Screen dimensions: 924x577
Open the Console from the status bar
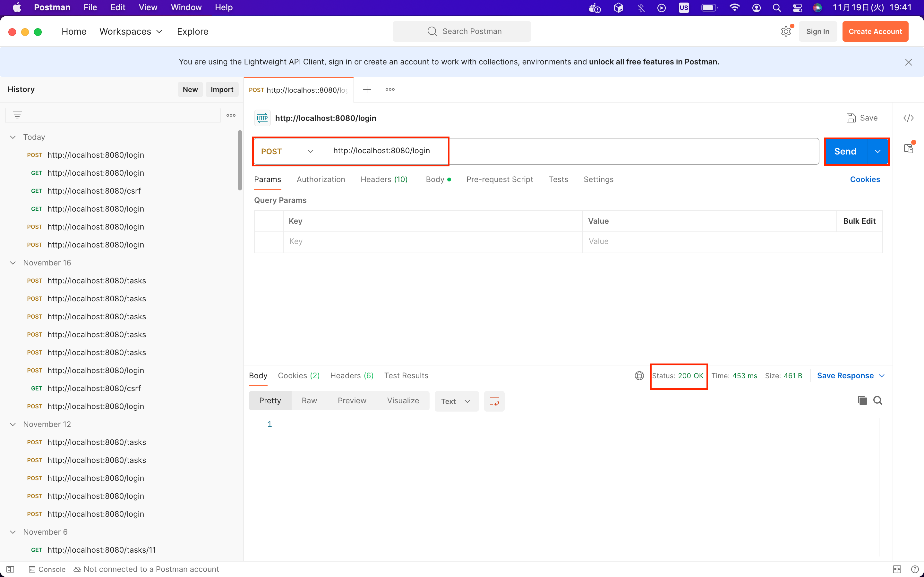click(x=47, y=569)
